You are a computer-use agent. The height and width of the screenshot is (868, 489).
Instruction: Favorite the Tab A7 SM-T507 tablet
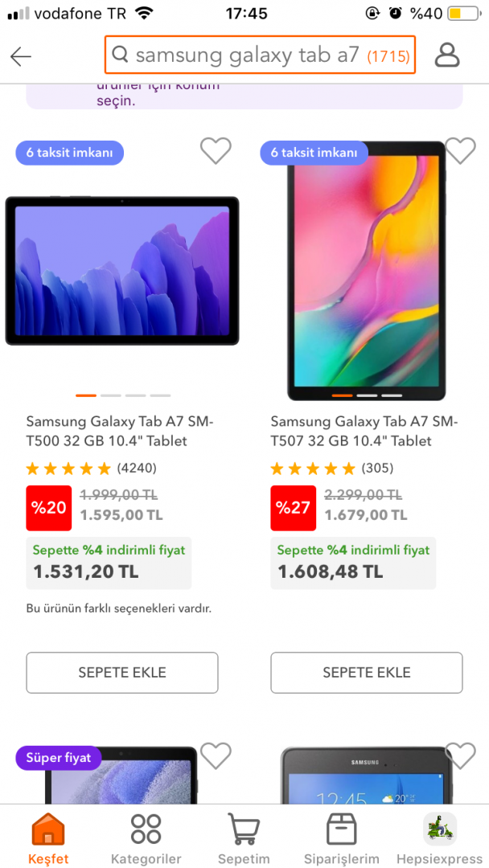(460, 151)
